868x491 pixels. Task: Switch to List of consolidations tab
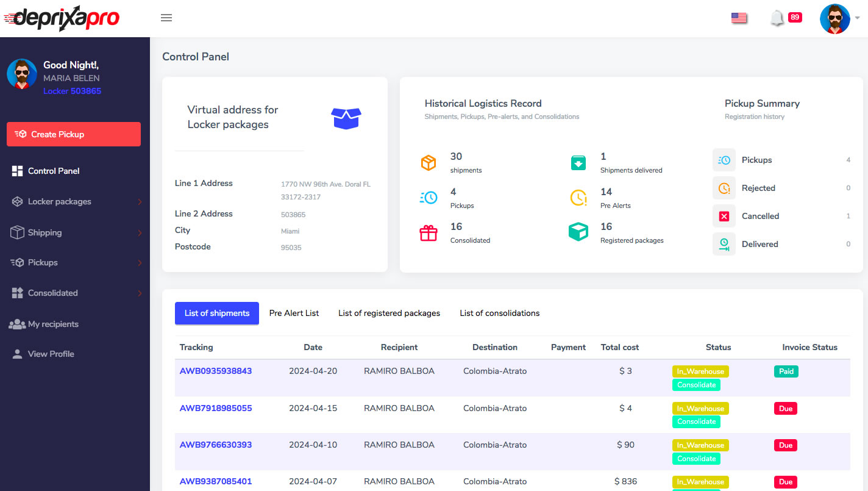[499, 313]
